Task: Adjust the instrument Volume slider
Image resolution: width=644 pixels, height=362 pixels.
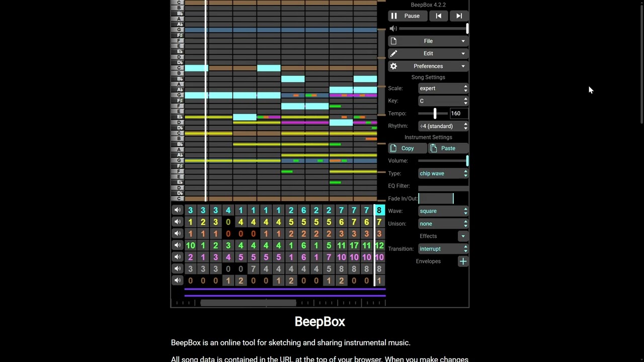Action: 443,161
